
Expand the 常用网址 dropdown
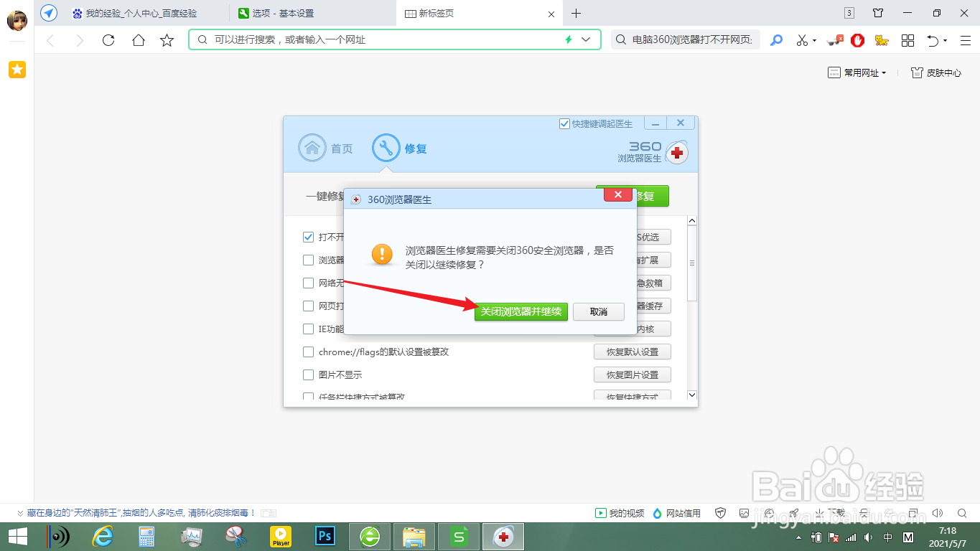(x=857, y=72)
